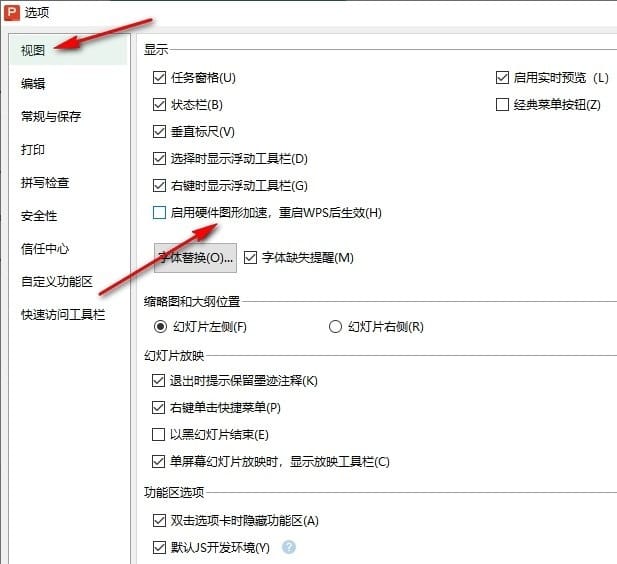Go to 打印 options

pos(33,150)
